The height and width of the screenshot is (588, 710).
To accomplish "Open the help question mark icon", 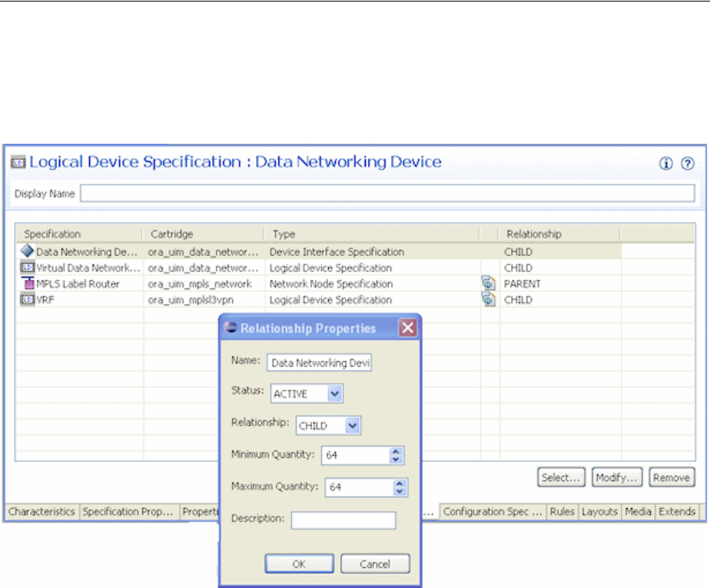I will pyautogui.click(x=688, y=164).
